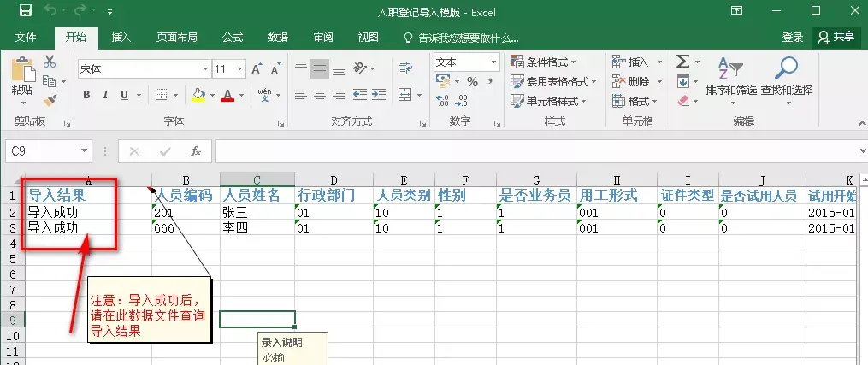868x365 pixels.
Task: Click the Merge and Center icon
Action: 405,95
